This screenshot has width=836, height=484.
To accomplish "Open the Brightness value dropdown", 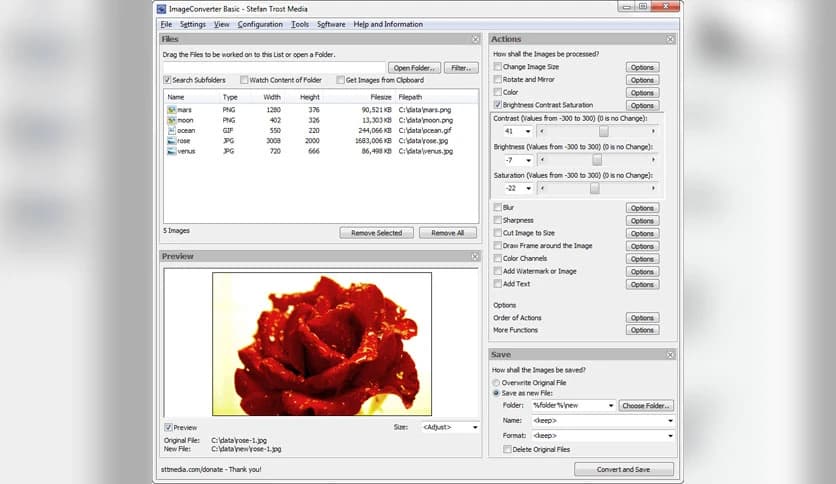I will (x=528, y=160).
